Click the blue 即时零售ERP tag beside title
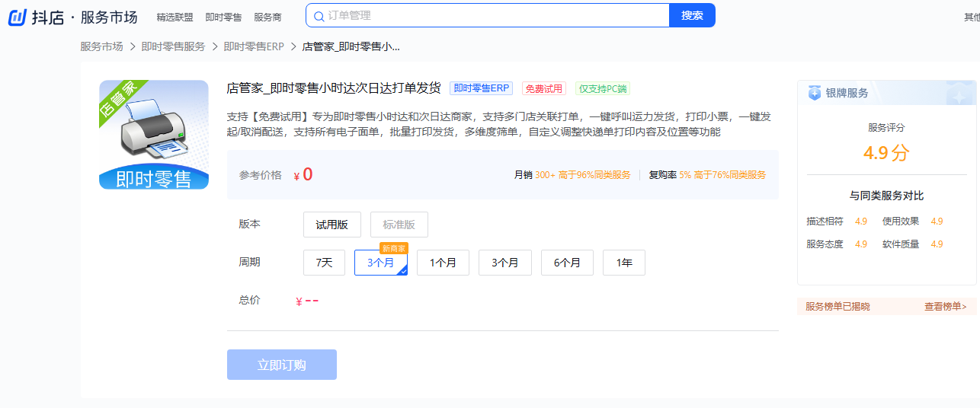Viewport: 980px width, 408px height. tap(482, 88)
